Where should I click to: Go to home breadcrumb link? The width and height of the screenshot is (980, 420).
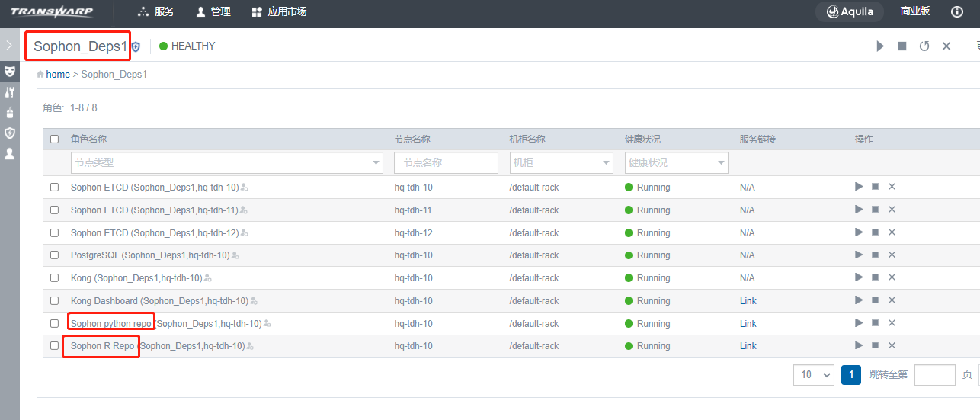point(58,75)
